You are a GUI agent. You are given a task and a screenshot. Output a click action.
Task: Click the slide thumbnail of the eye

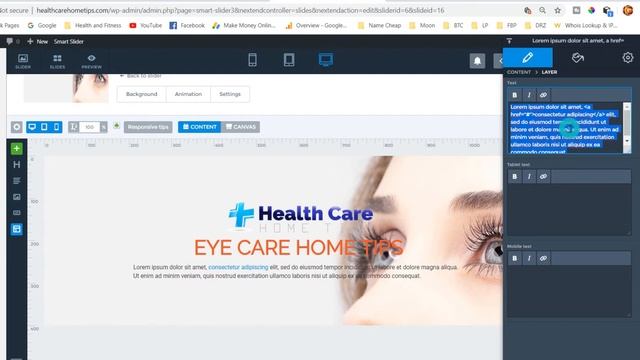click(66, 88)
